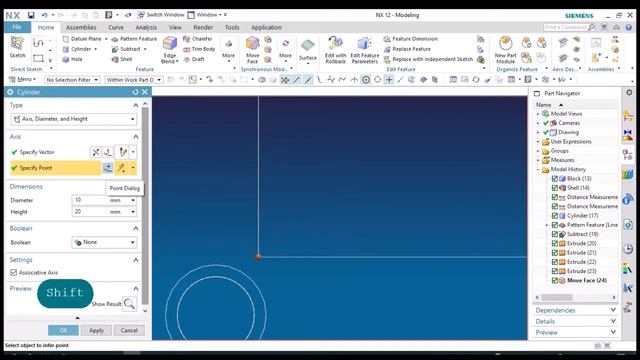640x360 pixels.
Task: Click the Apply button
Action: (96, 331)
